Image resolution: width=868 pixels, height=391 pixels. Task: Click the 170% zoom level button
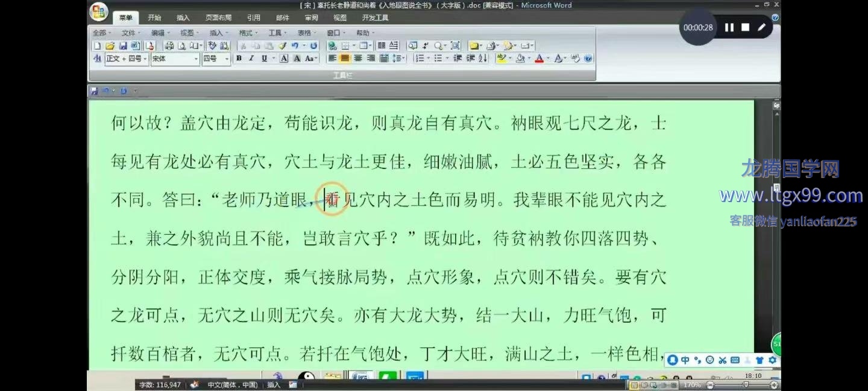pos(692,384)
